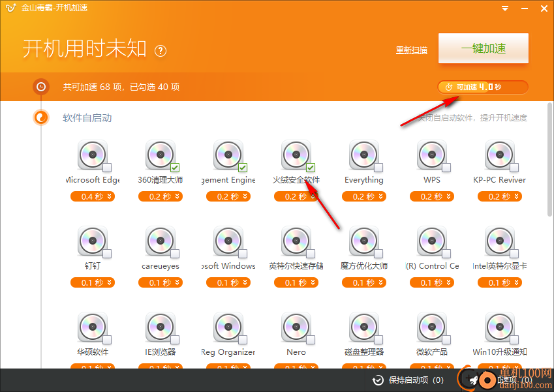Screen dimensions: 554x392
Task: Check the Everything checkbox
Action: tap(378, 168)
